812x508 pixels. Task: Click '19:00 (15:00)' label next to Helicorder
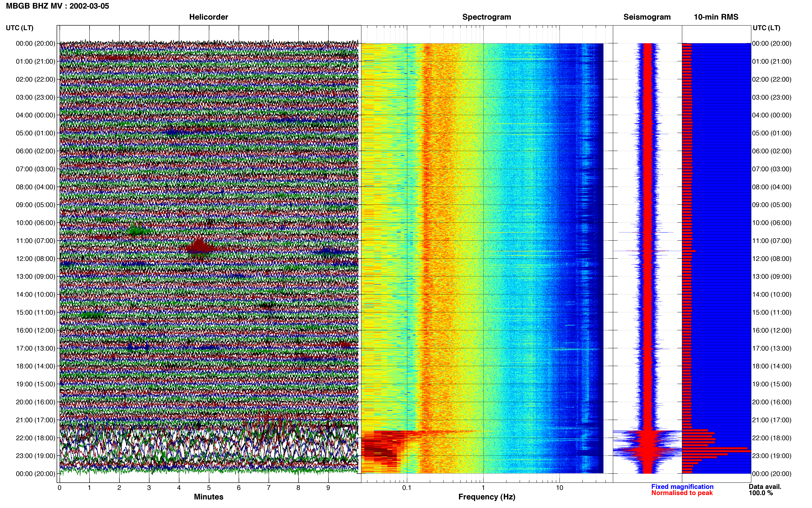(x=36, y=384)
